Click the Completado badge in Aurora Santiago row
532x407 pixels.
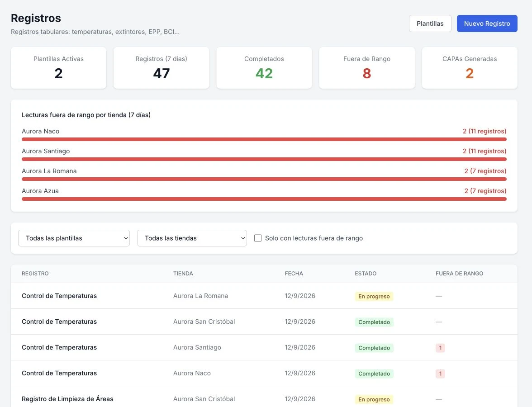[x=374, y=348]
